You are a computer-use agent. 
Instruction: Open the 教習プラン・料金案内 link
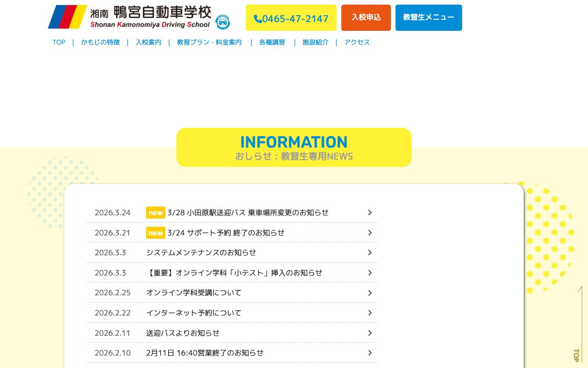(x=209, y=42)
